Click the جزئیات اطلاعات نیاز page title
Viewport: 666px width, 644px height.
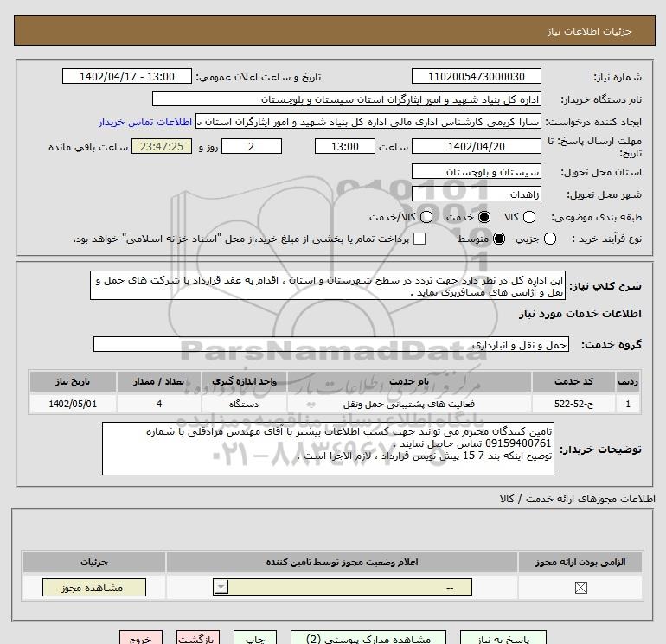[x=590, y=31]
